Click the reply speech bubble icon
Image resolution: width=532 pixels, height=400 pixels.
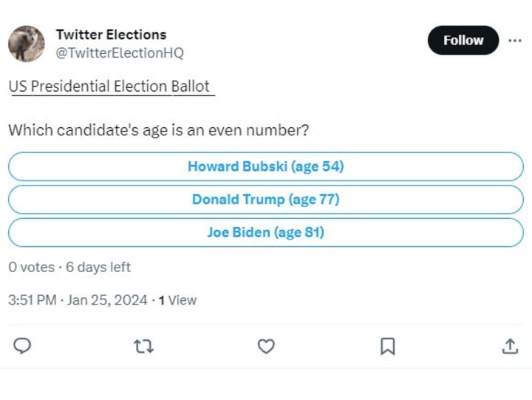coord(23,346)
